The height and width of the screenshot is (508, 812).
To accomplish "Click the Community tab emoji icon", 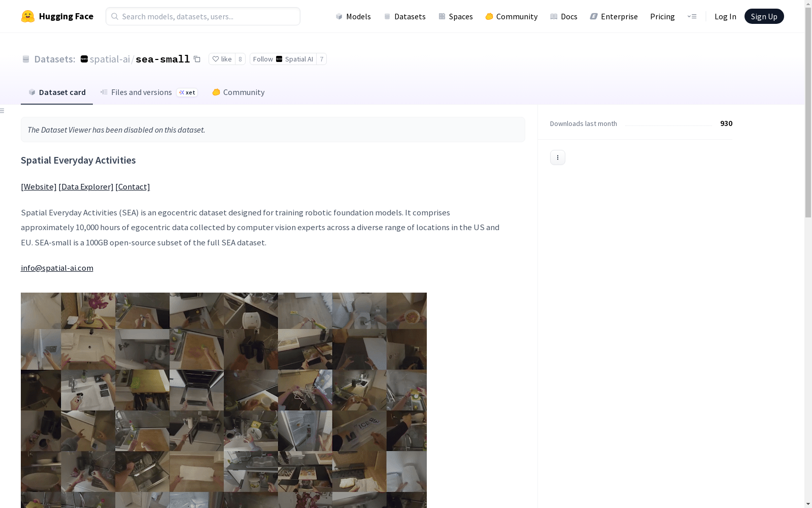I will (216, 92).
